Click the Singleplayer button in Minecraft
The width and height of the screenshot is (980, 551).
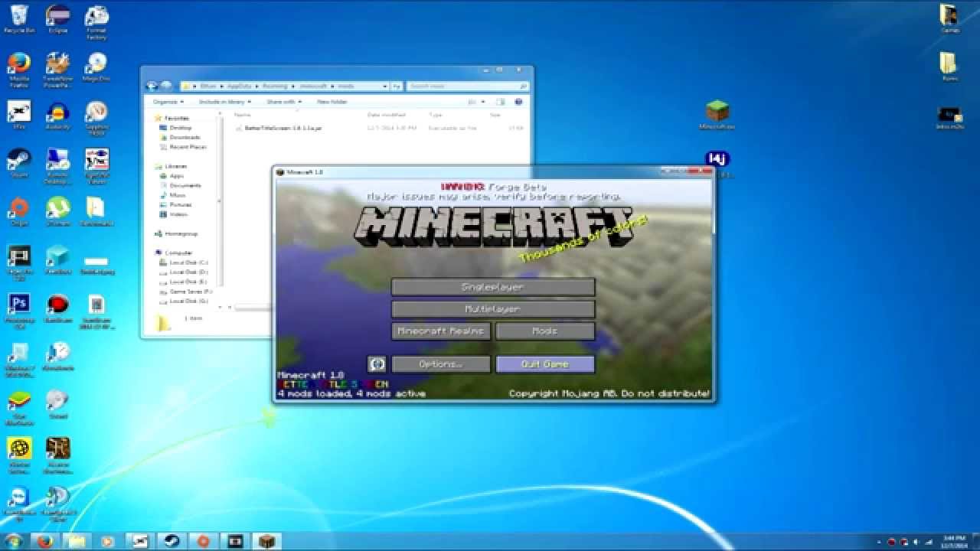click(x=493, y=287)
